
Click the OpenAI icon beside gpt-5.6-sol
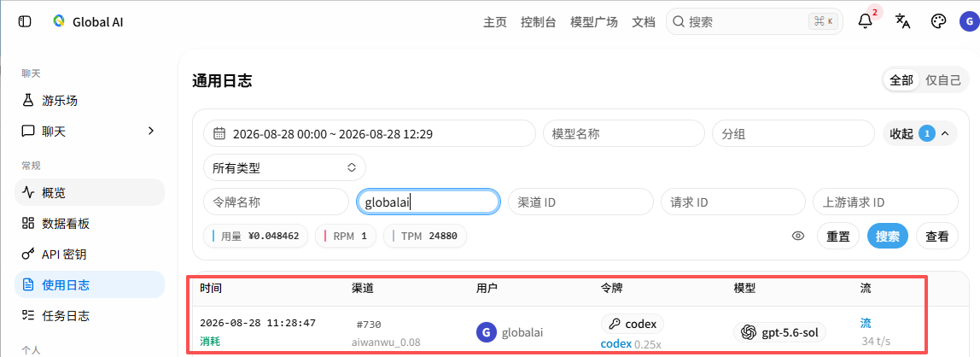(748, 332)
